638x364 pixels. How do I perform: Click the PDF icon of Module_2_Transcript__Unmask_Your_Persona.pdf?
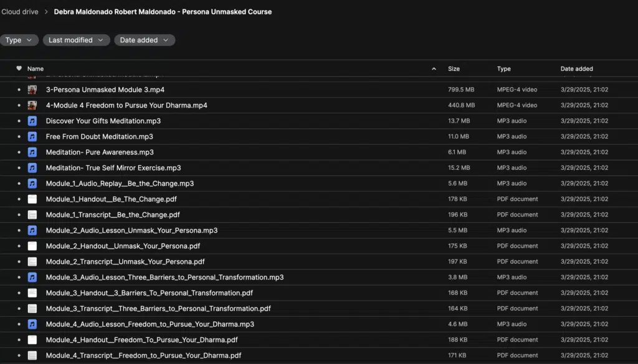[32, 261]
